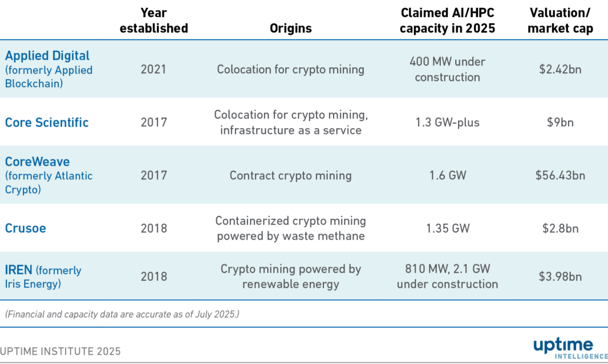Select the Crusoe company name
Viewport: 608px width, 364px height.
pyautogui.click(x=25, y=228)
